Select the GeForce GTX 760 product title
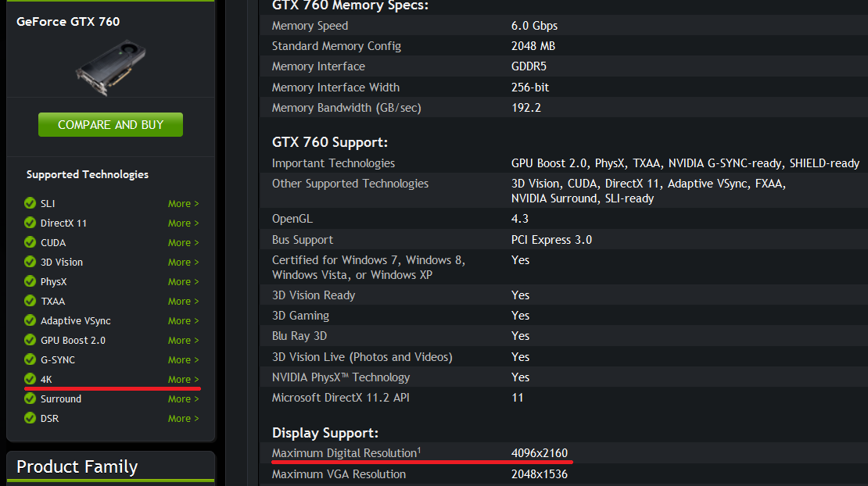 68,22
